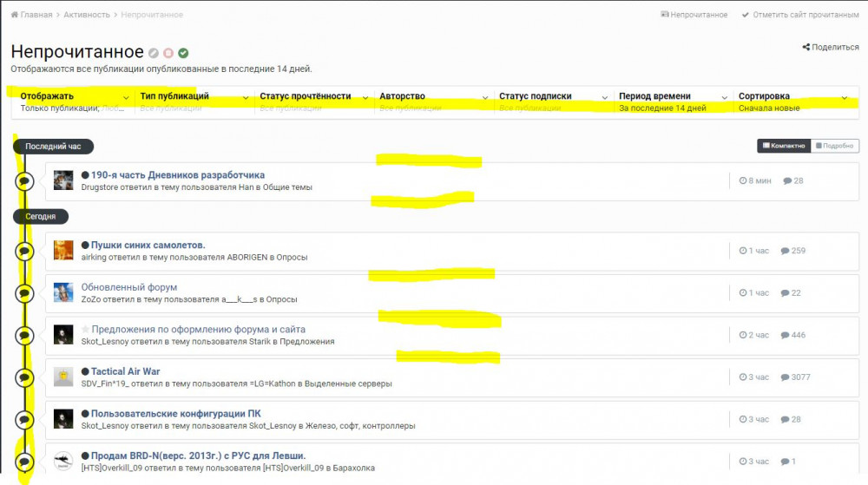Open topic Пушки синих самолетов

click(x=148, y=245)
